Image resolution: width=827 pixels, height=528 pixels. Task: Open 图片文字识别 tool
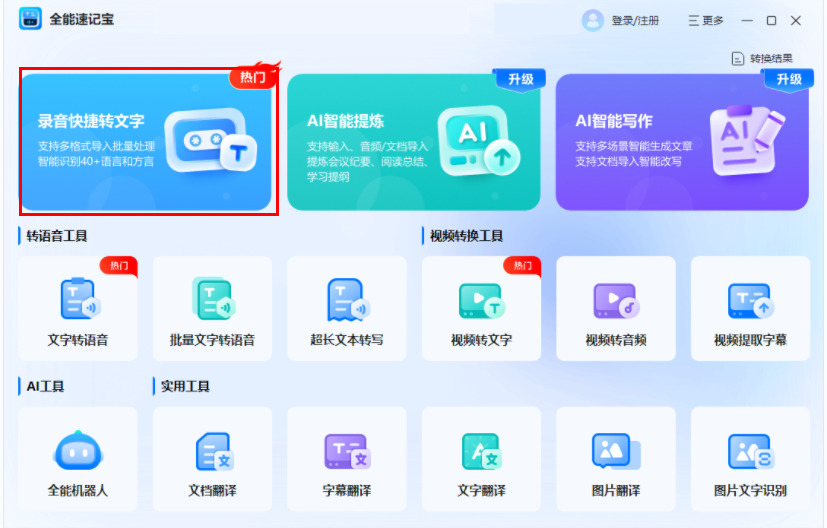(750, 459)
